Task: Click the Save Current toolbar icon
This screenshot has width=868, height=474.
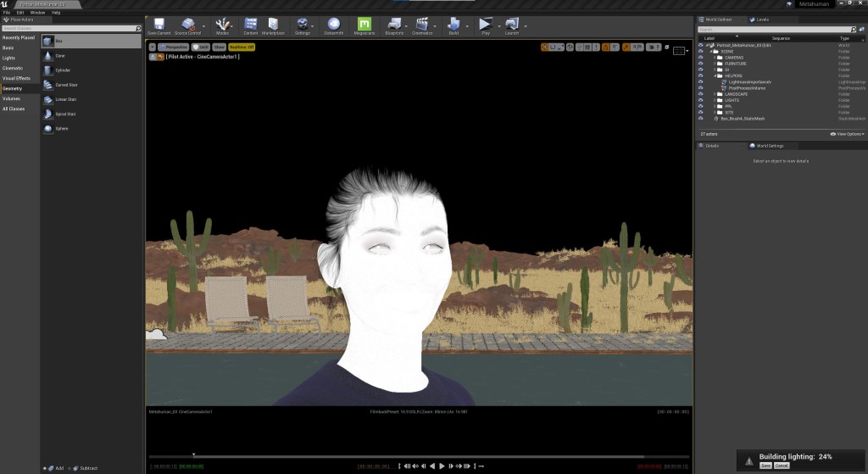Action: tap(159, 25)
